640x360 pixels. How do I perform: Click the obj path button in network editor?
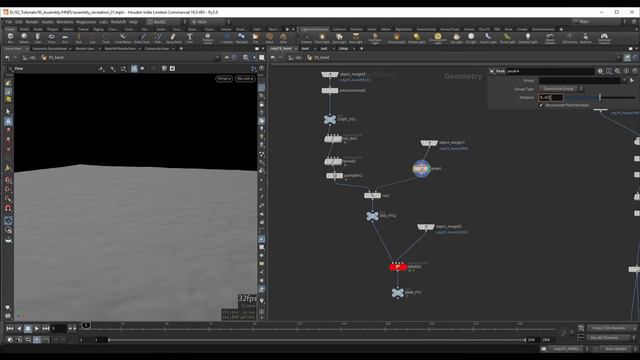[295, 58]
